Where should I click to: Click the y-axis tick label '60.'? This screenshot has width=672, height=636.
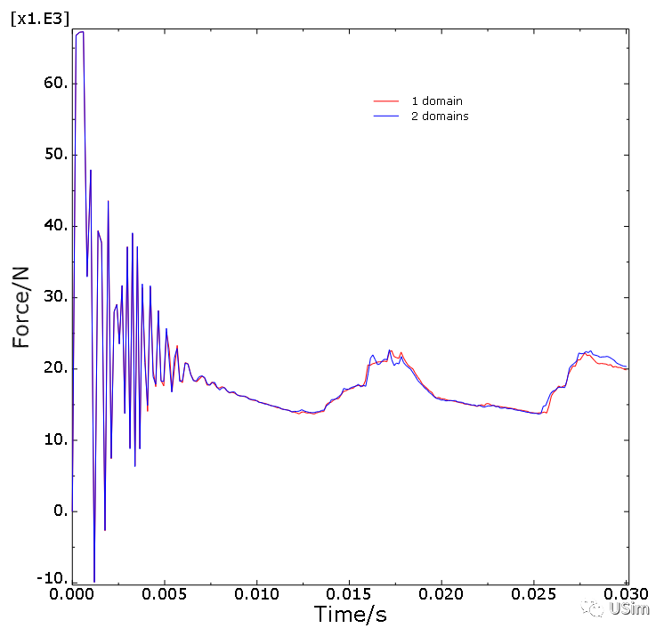(56, 83)
